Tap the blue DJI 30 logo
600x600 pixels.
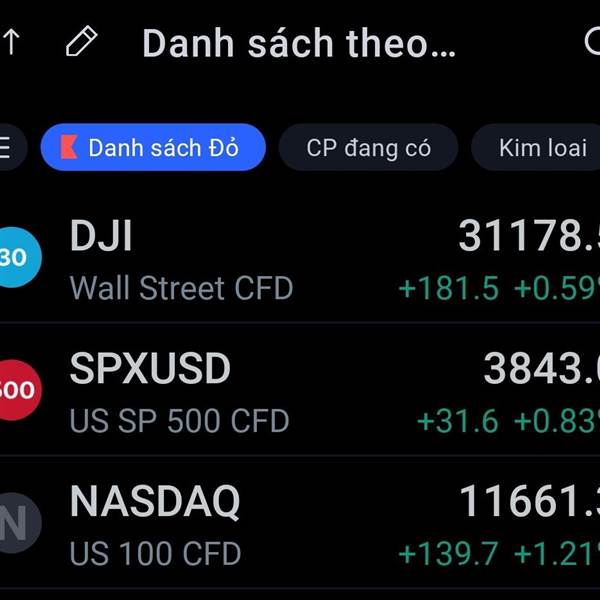[x=18, y=257]
